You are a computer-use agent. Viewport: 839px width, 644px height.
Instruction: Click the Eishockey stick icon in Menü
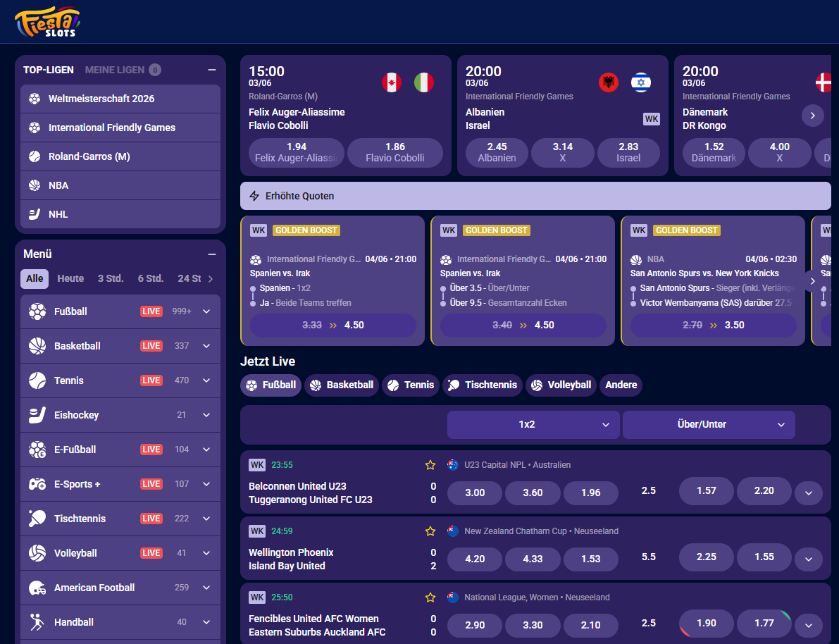[x=37, y=415]
